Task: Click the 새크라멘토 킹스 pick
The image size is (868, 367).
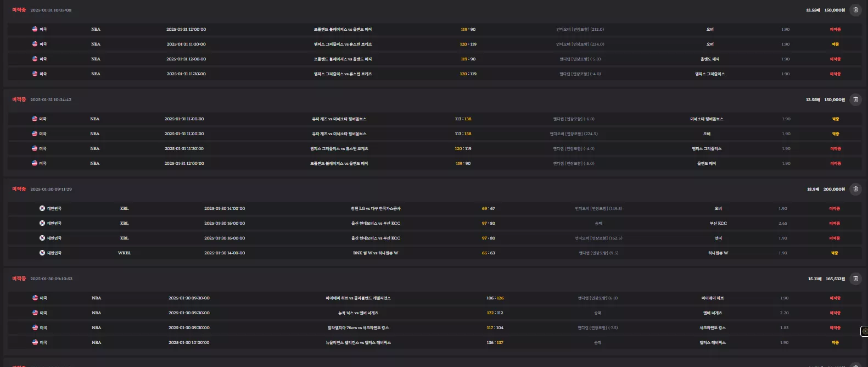Action: [x=713, y=328]
